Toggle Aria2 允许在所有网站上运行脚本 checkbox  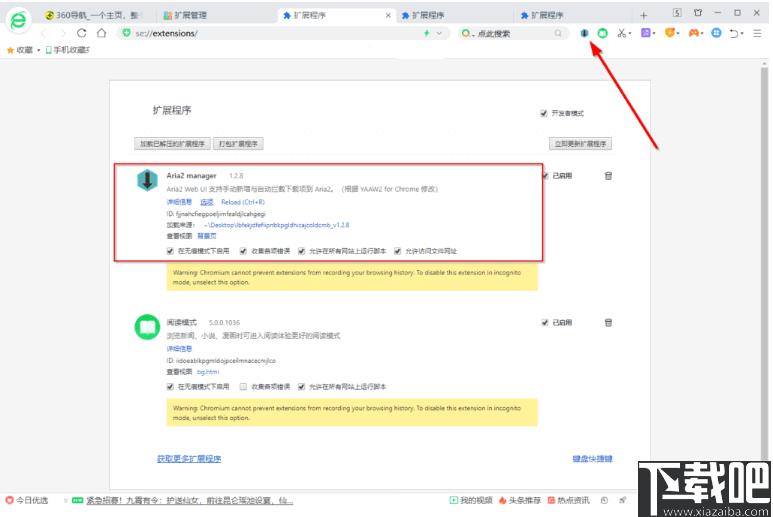click(x=301, y=251)
